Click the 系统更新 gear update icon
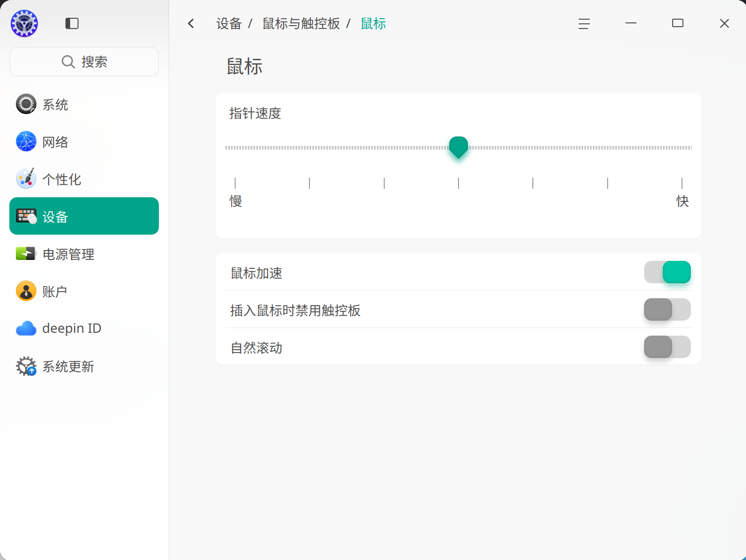 [26, 366]
